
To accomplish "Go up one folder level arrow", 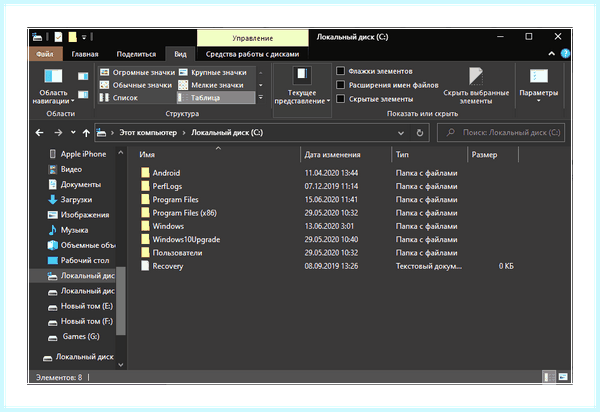I will pyautogui.click(x=86, y=133).
